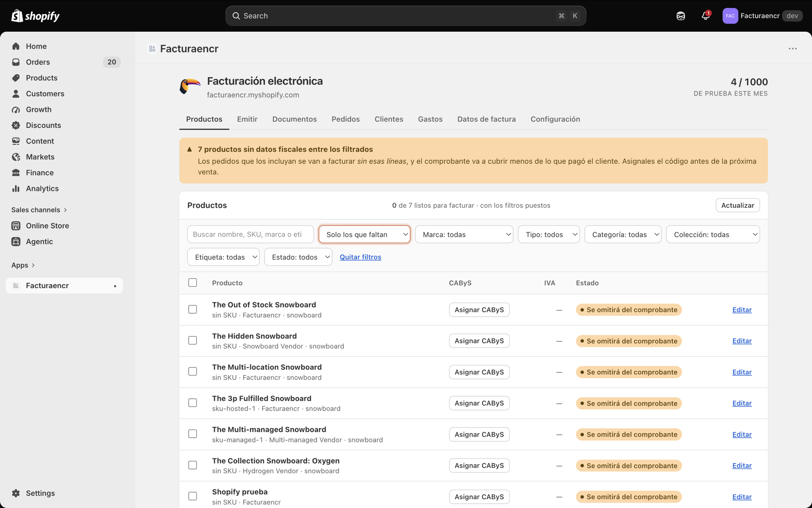
Task: Open the three-dot more actions menu
Action: pos(793,49)
